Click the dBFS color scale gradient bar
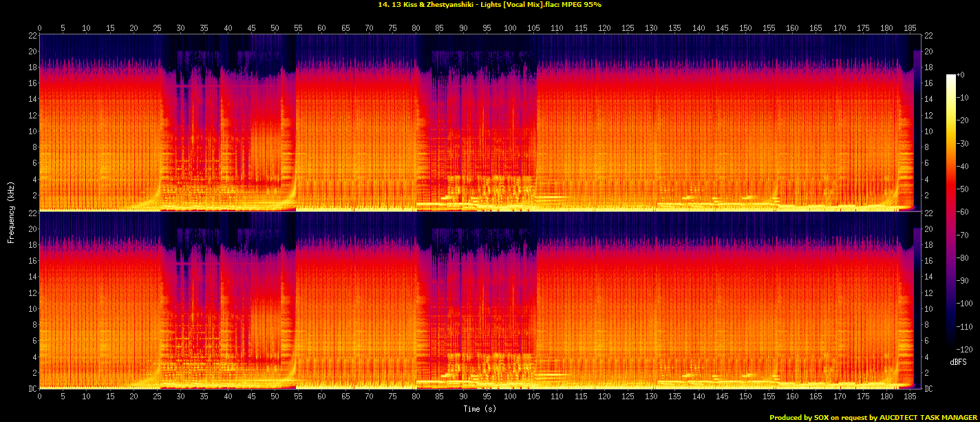 [x=951, y=211]
